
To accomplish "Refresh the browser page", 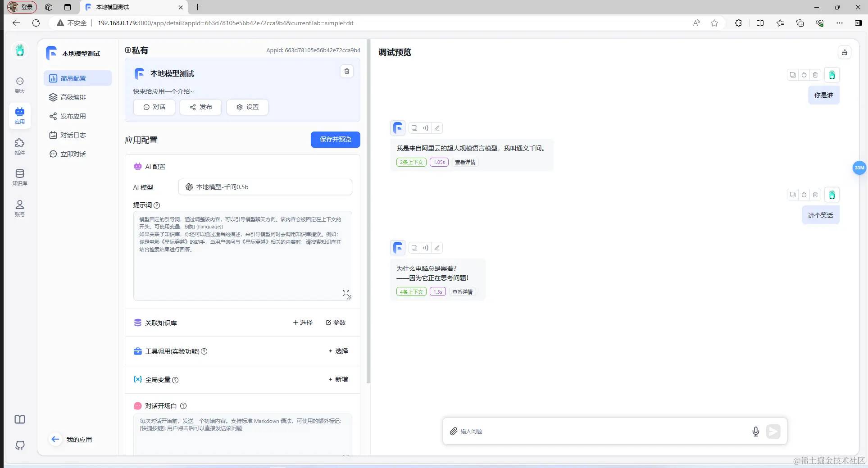I will pos(36,23).
